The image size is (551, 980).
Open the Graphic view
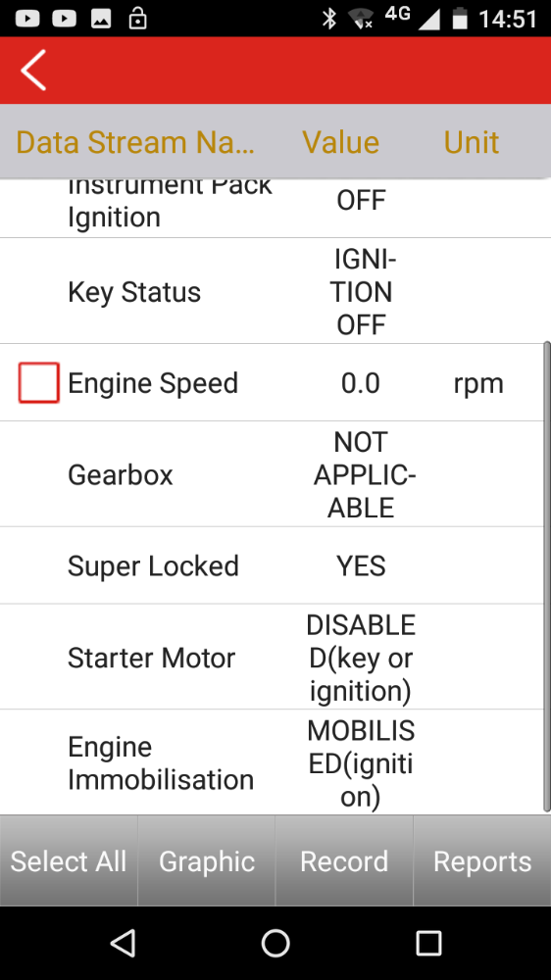207,860
